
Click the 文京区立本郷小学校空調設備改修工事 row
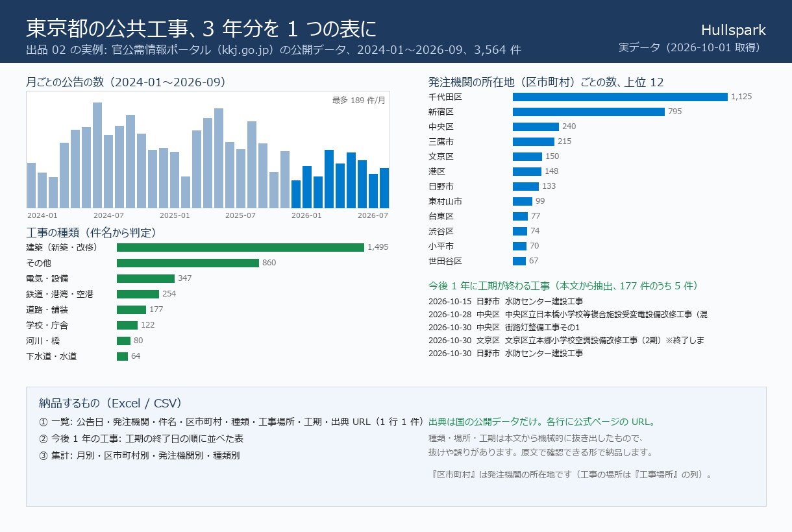click(567, 340)
